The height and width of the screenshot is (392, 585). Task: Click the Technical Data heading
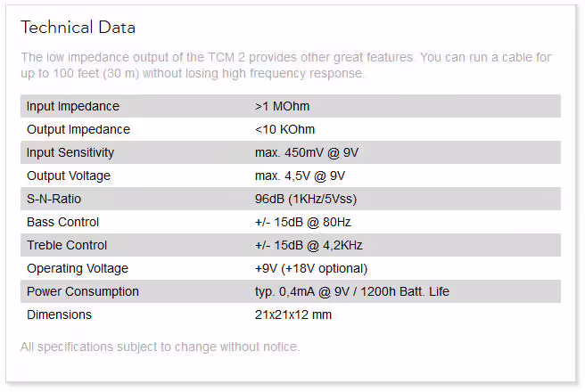coord(78,28)
